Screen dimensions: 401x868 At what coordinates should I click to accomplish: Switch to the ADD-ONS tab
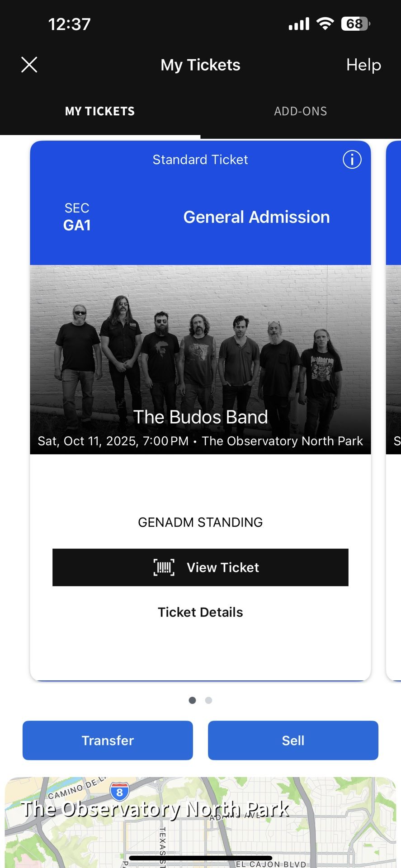[301, 111]
